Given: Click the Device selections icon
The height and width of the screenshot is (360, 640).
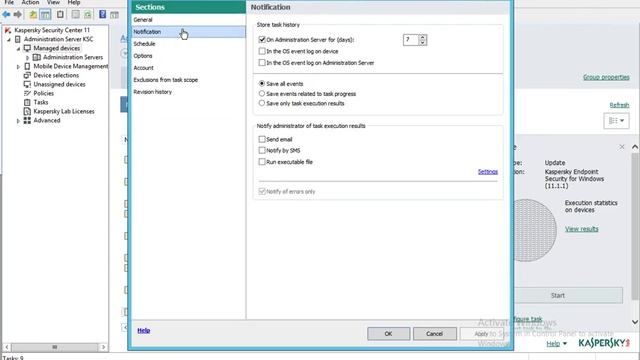Looking at the screenshot, I should tap(27, 75).
